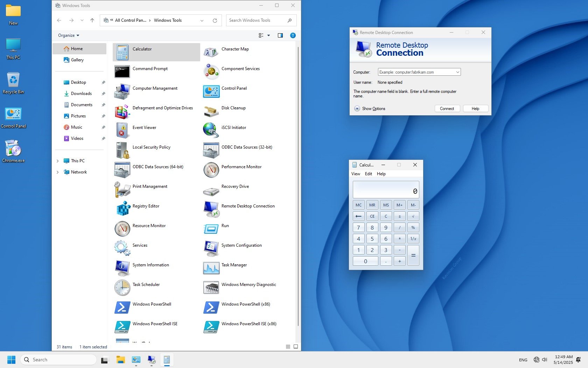Screen dimensions: 588x368
Task: Open the Computer name dropdown
Action: pos(457,72)
